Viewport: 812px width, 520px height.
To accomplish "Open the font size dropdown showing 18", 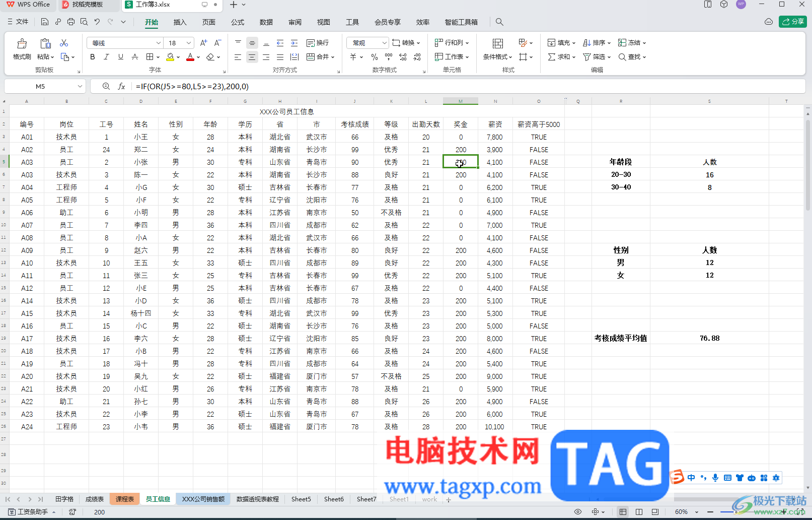I will [189, 43].
